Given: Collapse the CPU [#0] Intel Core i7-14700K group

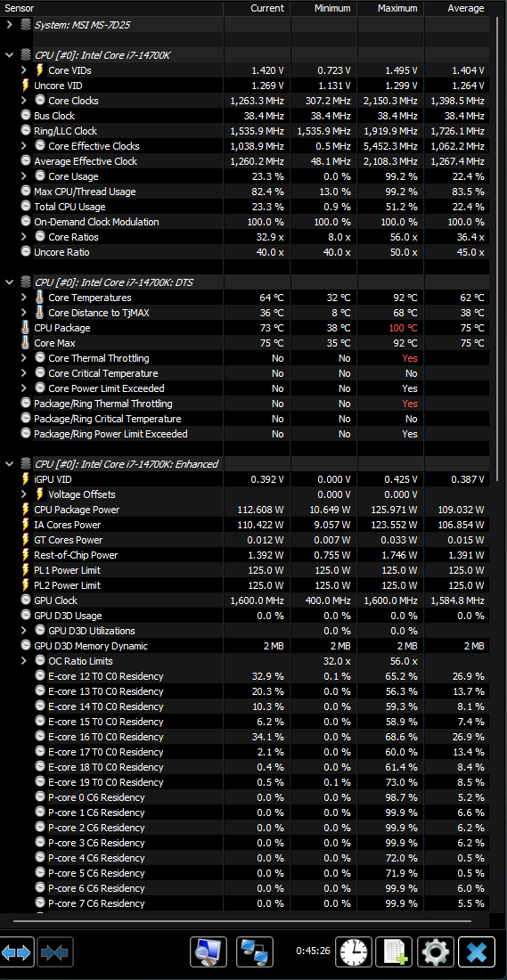Looking at the screenshot, I should pos(10,55).
